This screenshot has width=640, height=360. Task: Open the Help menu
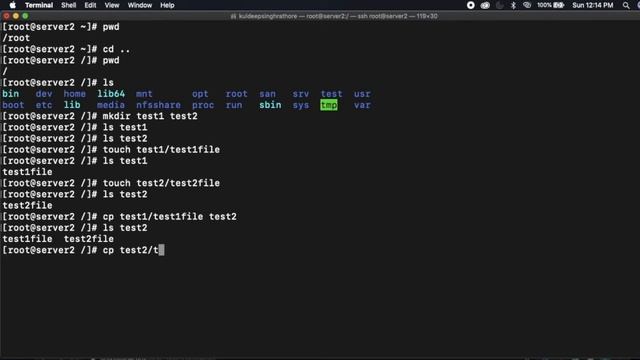167,5
